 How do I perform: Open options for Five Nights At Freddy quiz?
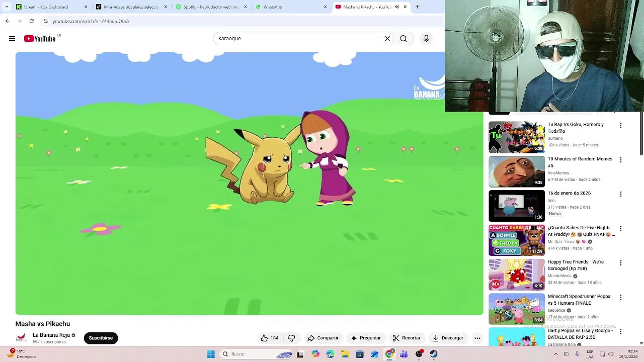coord(620,229)
